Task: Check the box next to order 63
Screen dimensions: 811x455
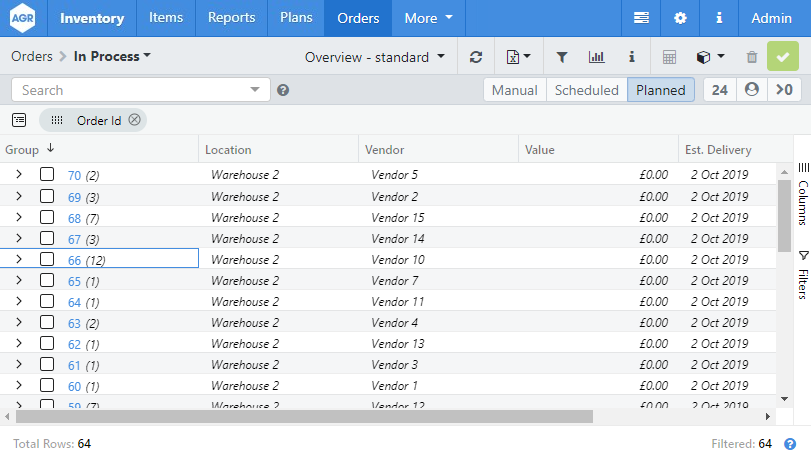Action: tap(47, 322)
